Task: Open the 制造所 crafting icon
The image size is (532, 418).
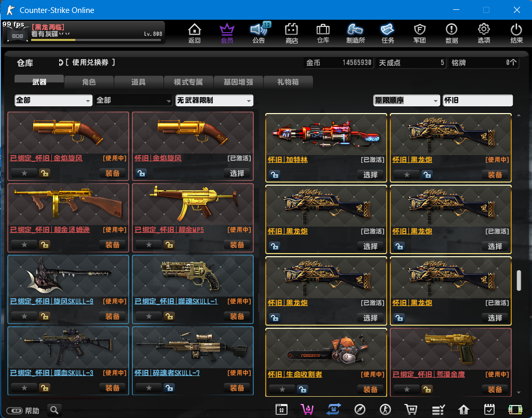Action: [355, 33]
